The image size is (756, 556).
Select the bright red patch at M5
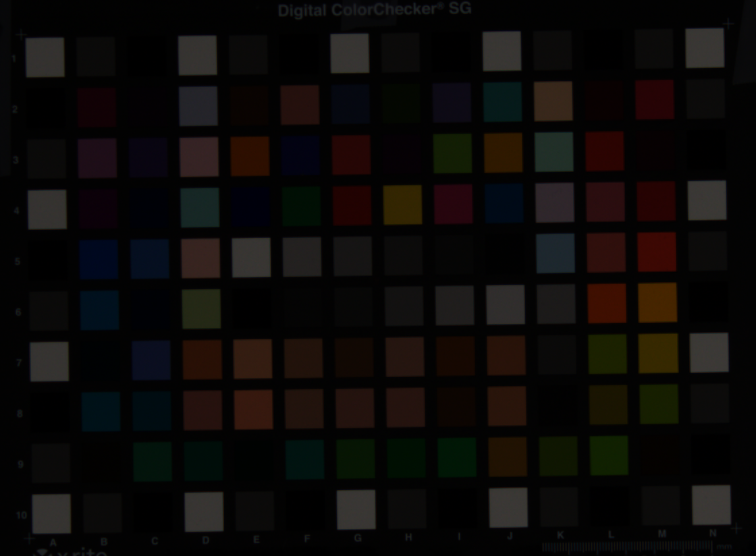pyautogui.click(x=657, y=252)
